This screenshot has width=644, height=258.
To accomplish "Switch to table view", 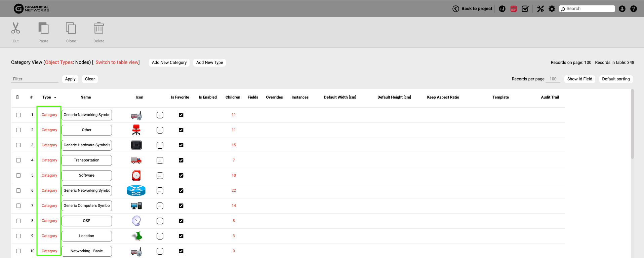I will (117, 62).
